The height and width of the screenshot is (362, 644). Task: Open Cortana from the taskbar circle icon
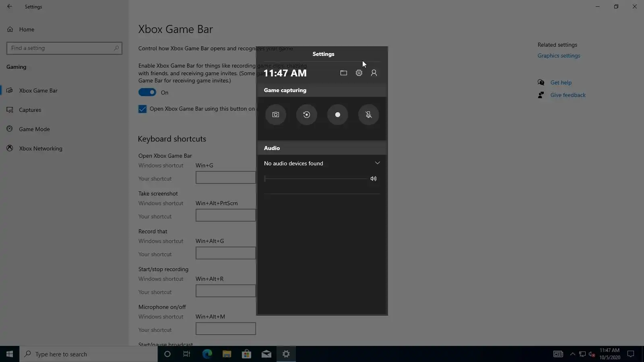pos(167,354)
